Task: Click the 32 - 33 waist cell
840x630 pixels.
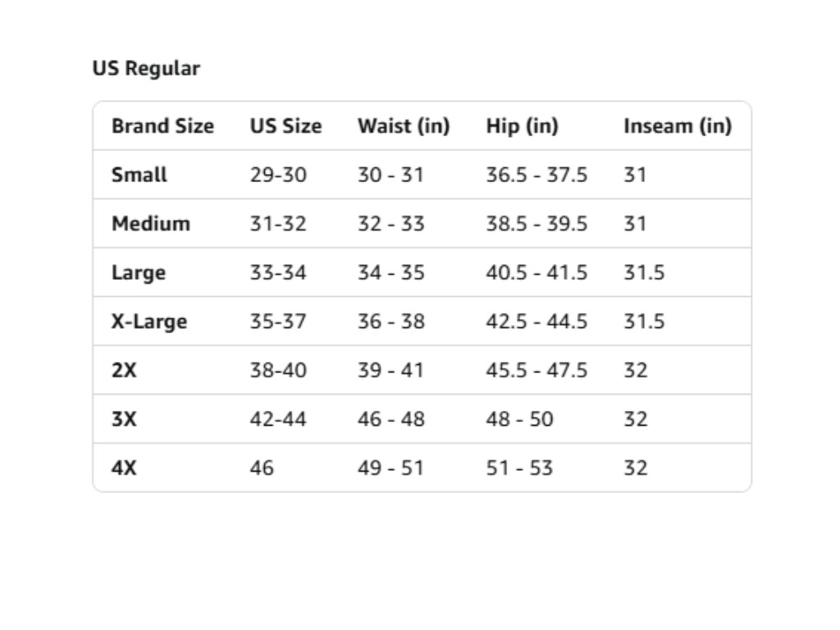Action: coord(390,224)
